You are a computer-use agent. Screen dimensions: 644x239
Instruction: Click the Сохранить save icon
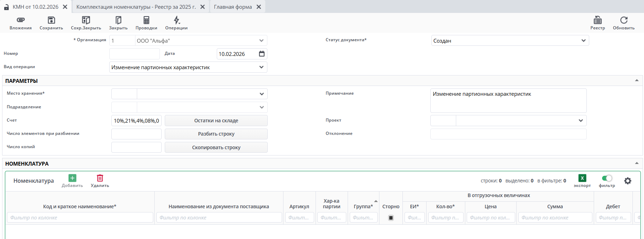point(51,20)
